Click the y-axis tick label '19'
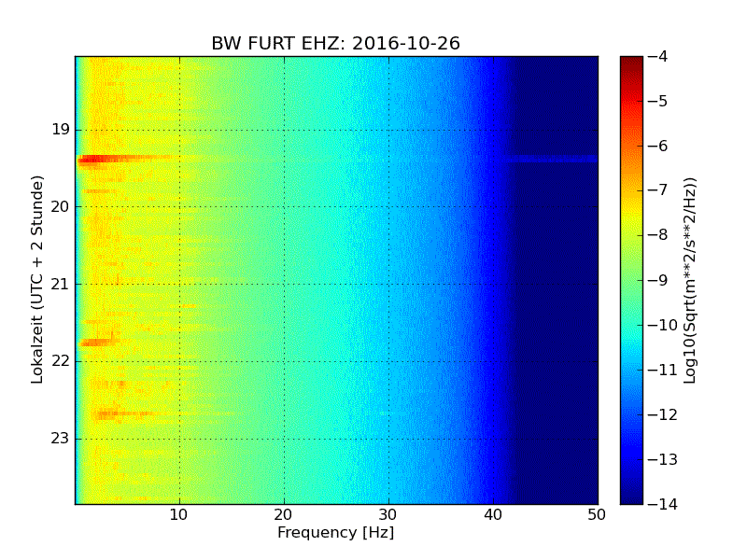This screenshot has width=747, height=560. (x=61, y=130)
